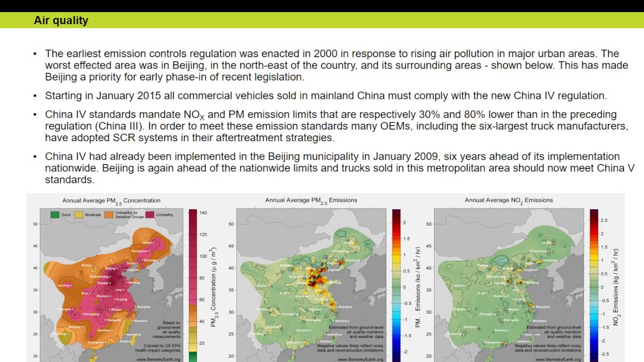Click the bullet starting 'China IV standards mandate'
Viewport: 644px width, 362px height.
point(336,126)
